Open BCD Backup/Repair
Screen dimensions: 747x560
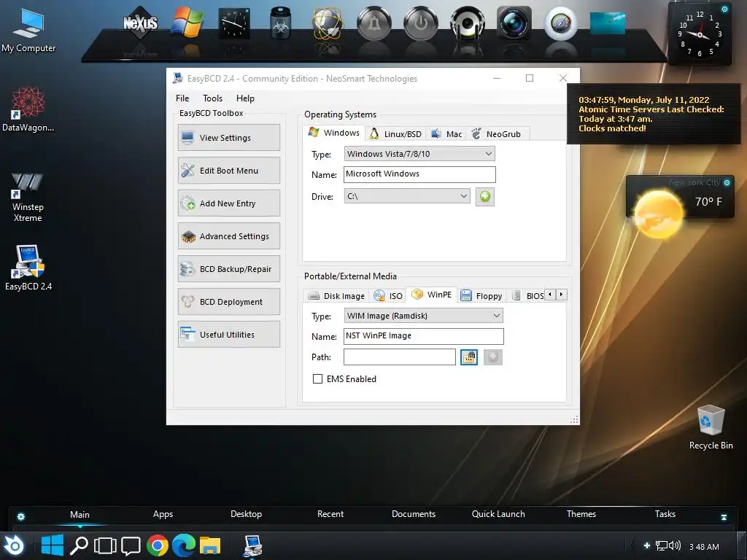point(229,269)
